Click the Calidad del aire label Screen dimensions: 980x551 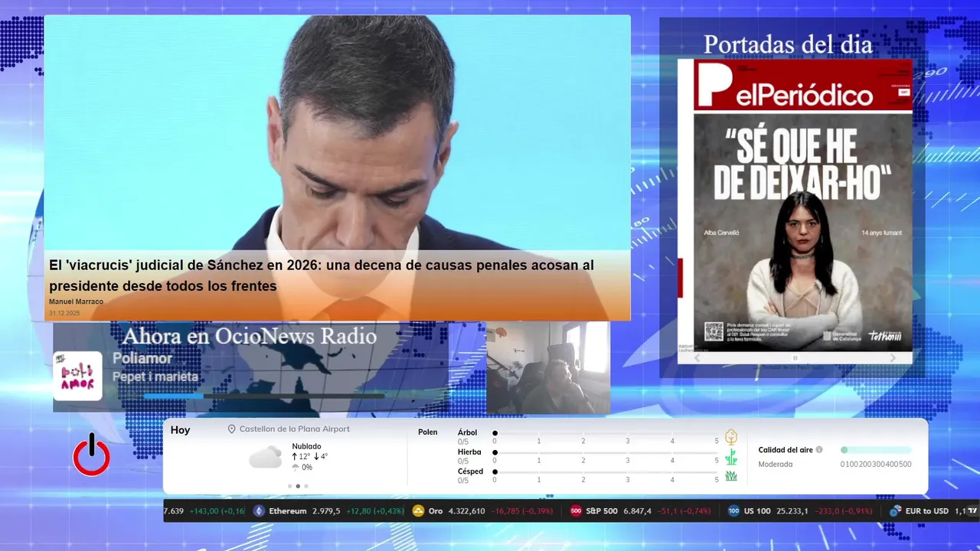(x=786, y=450)
